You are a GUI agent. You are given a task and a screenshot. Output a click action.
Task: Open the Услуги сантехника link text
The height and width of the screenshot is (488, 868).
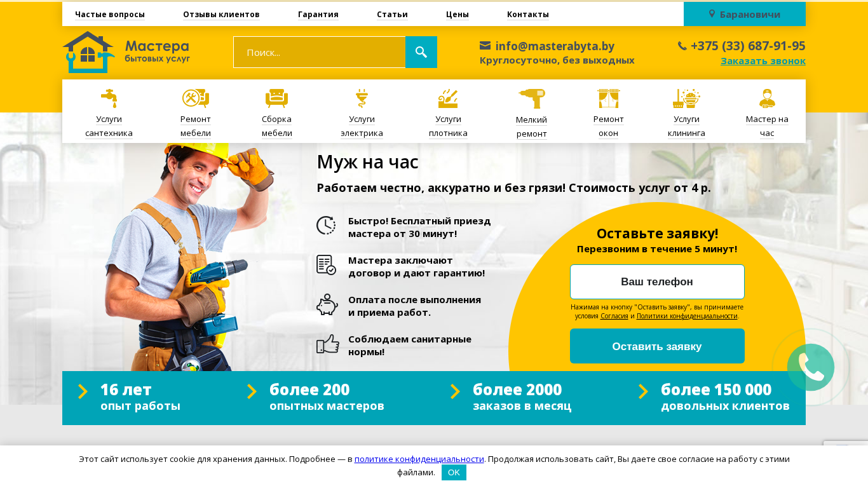click(109, 126)
